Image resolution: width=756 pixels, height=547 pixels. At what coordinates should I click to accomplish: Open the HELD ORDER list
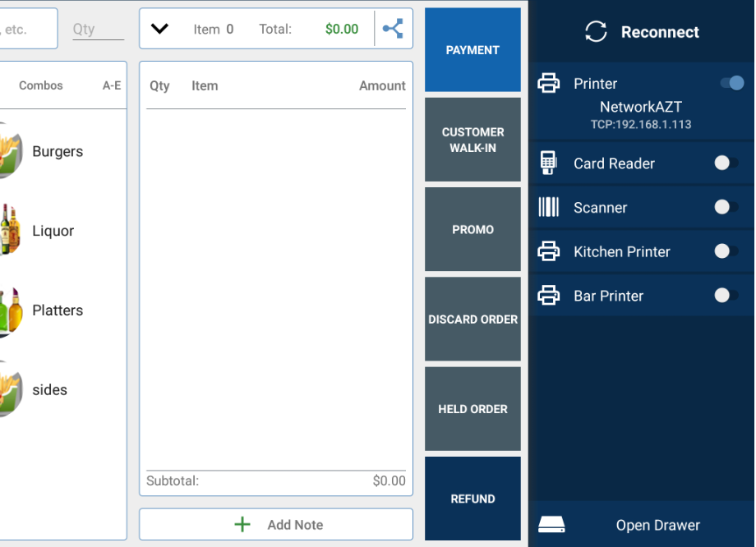472,409
